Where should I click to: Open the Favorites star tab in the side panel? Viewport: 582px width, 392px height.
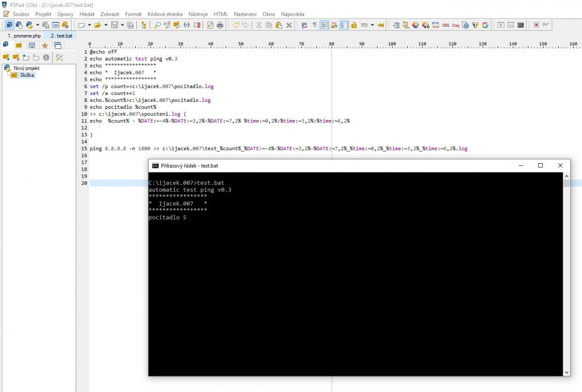pos(45,45)
